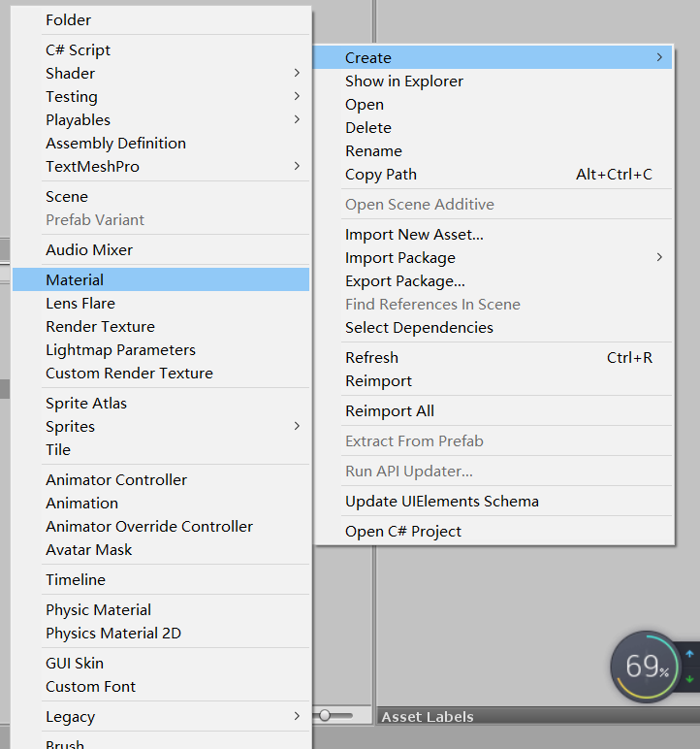Delete the selected asset
This screenshot has height=749, width=700.
[x=493, y=128]
